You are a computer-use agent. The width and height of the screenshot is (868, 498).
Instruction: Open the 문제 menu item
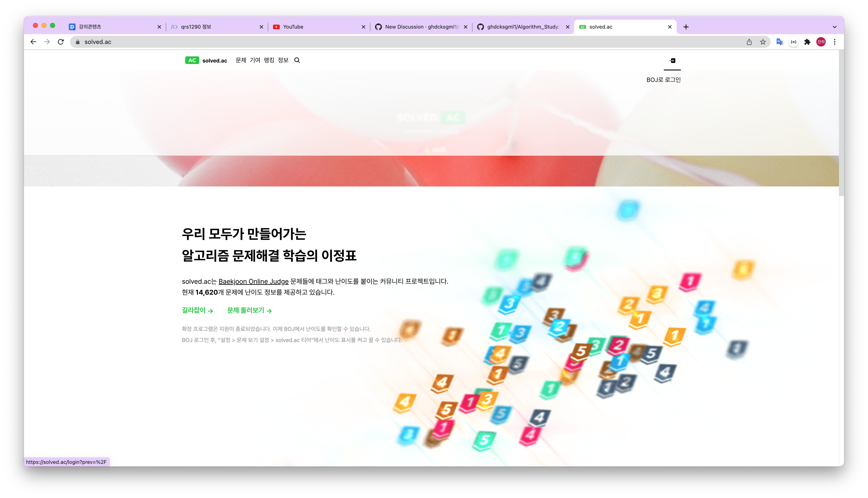[x=241, y=60]
